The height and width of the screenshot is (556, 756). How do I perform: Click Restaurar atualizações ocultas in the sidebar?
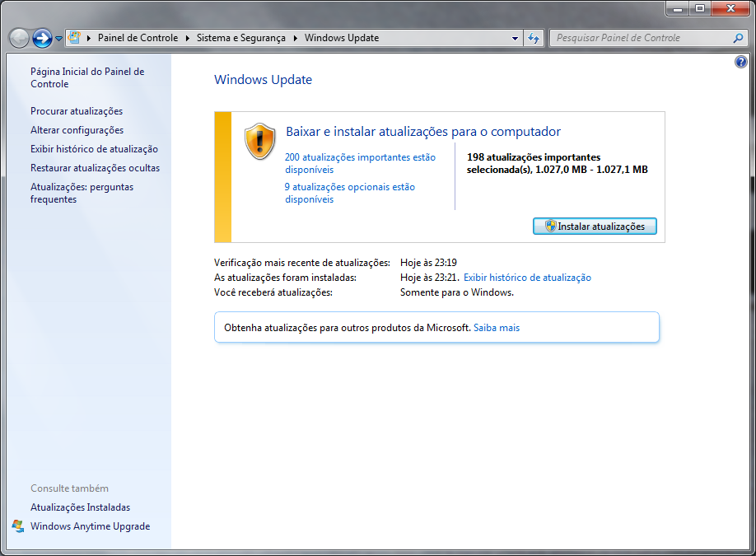click(95, 168)
